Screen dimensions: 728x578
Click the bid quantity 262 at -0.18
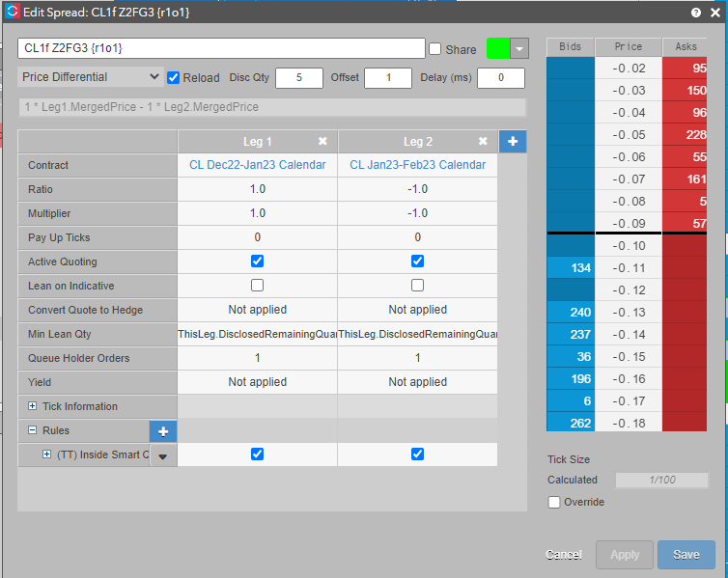pos(571,423)
